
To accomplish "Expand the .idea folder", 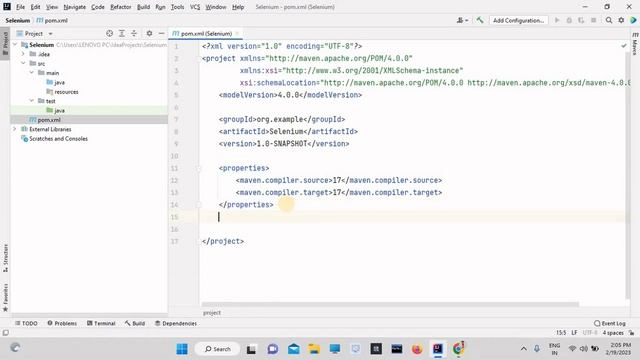I will pos(23,54).
